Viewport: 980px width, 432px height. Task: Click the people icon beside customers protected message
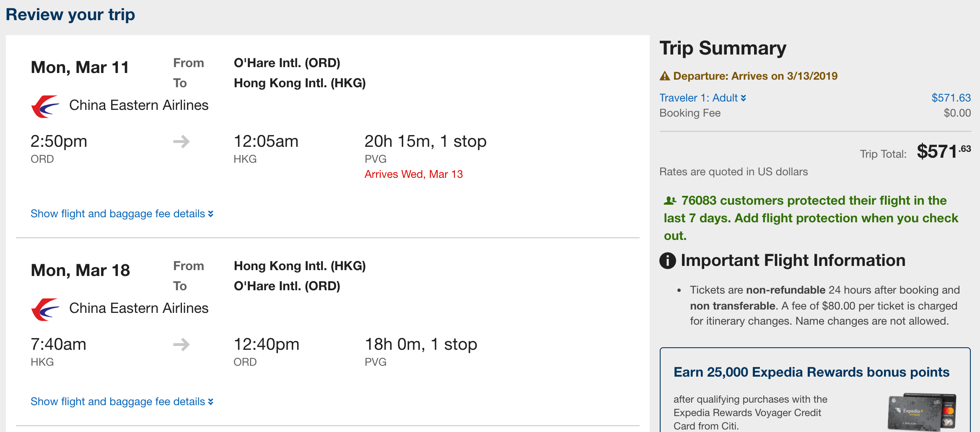670,201
